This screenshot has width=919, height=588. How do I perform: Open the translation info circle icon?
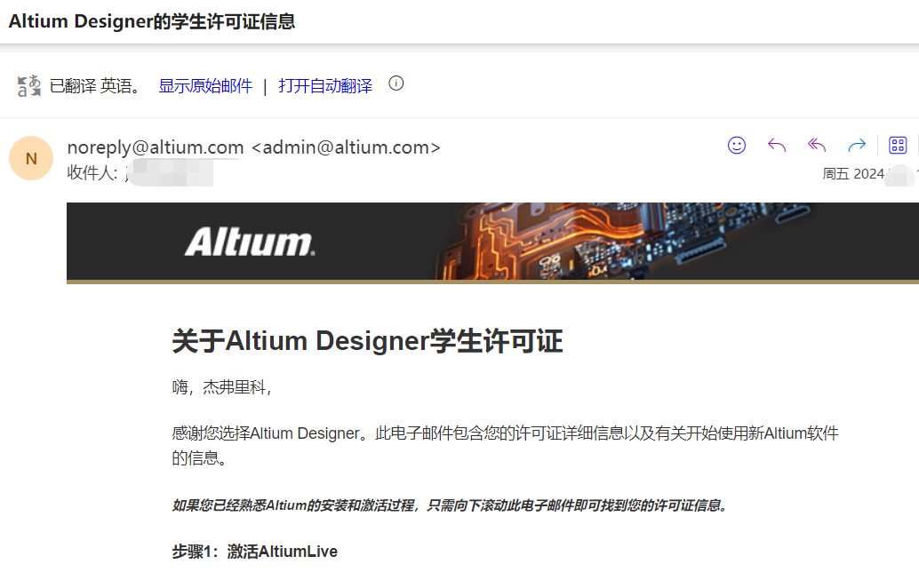coord(396,83)
